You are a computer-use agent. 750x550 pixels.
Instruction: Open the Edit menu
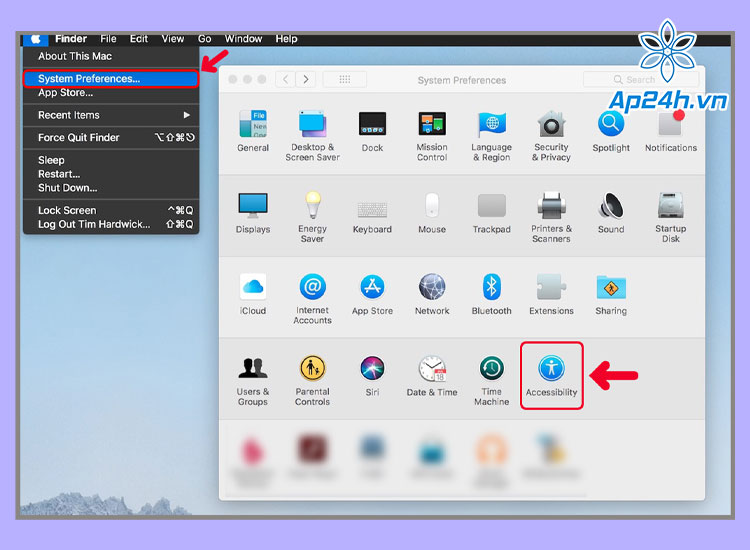point(139,39)
